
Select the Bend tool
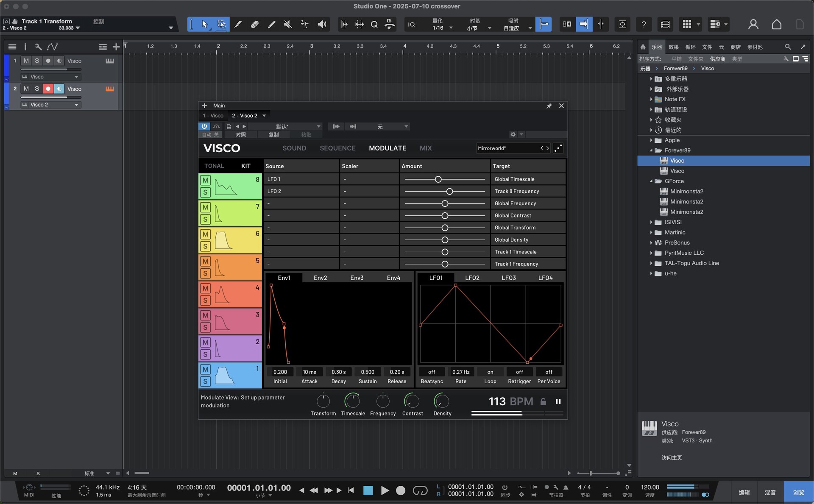(305, 24)
